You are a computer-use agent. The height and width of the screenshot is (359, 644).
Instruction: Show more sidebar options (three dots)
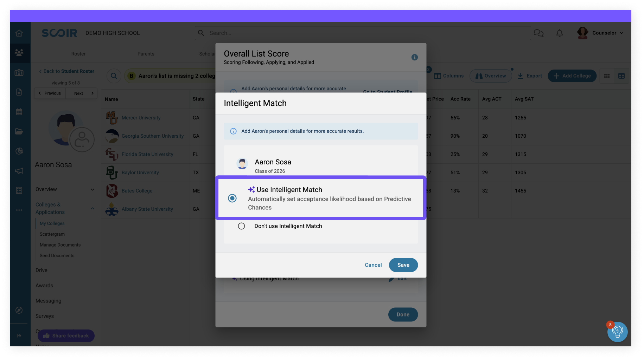click(19, 210)
